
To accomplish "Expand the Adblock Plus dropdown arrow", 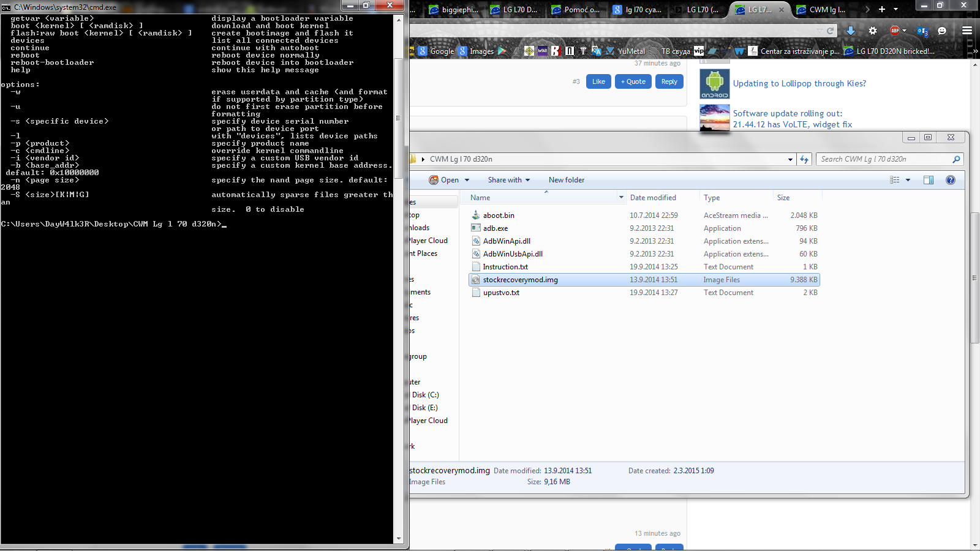I will pos(904,31).
